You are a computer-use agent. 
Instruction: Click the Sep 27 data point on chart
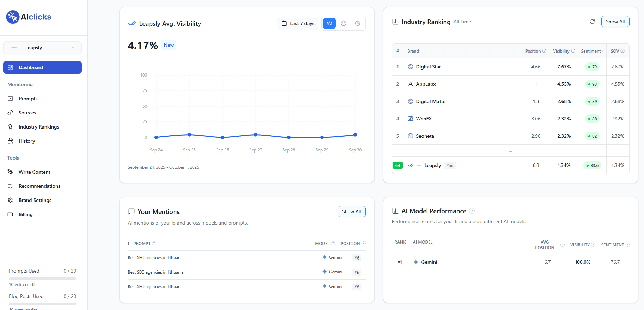pyautogui.click(x=256, y=135)
